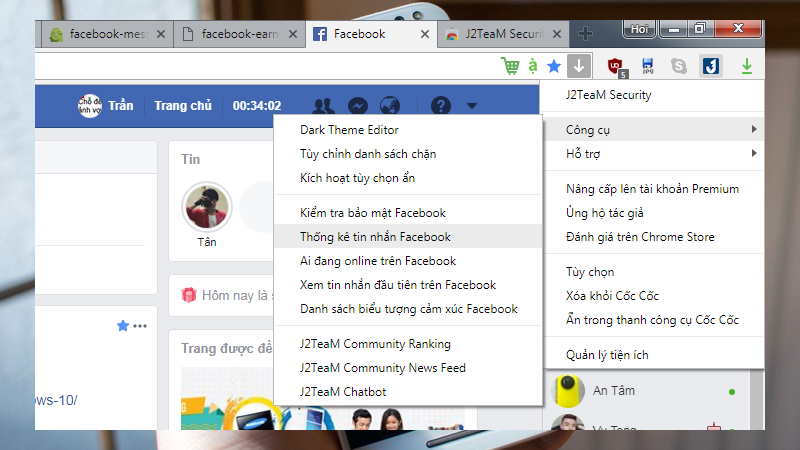Click the green download arrow icon
800x450 pixels.
746,67
